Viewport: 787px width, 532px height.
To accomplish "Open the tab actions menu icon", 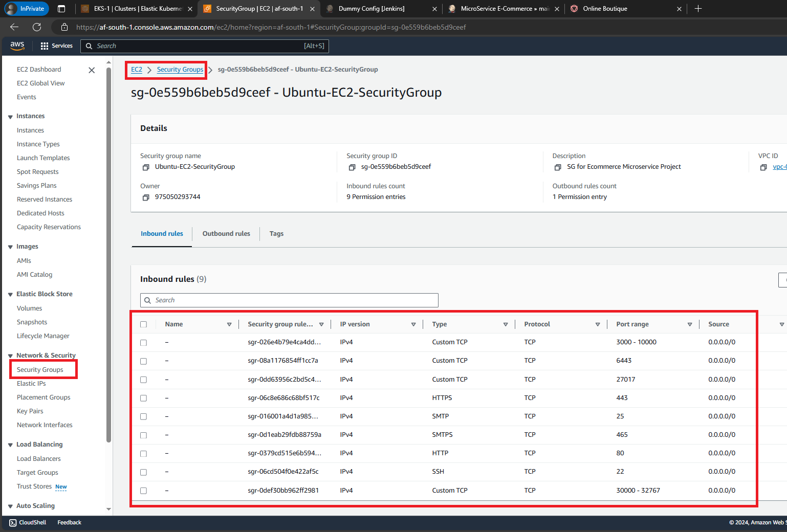I will (x=61, y=9).
